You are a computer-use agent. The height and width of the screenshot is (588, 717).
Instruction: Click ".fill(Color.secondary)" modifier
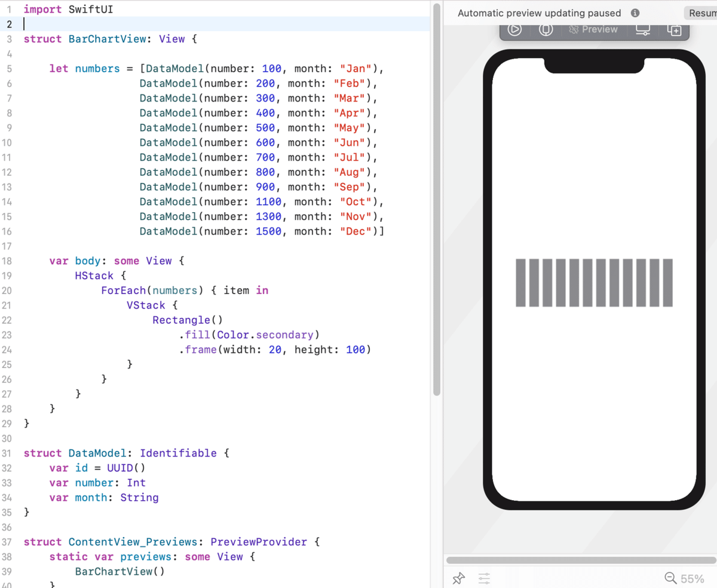tap(249, 335)
